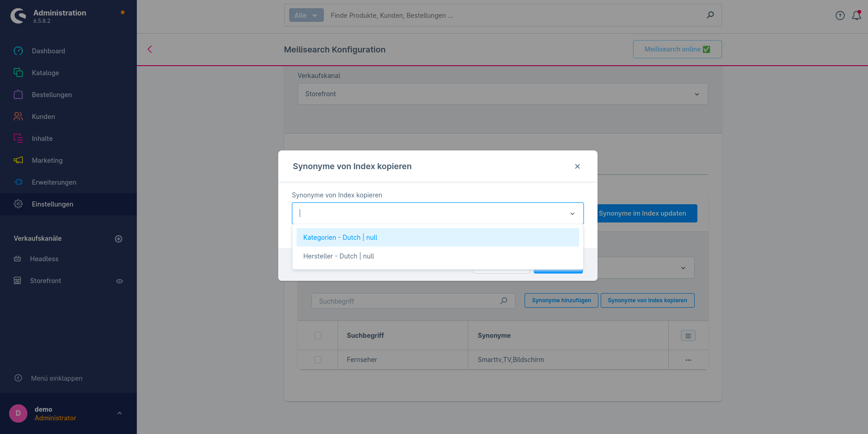Click the global search magnifier icon

tap(710, 15)
